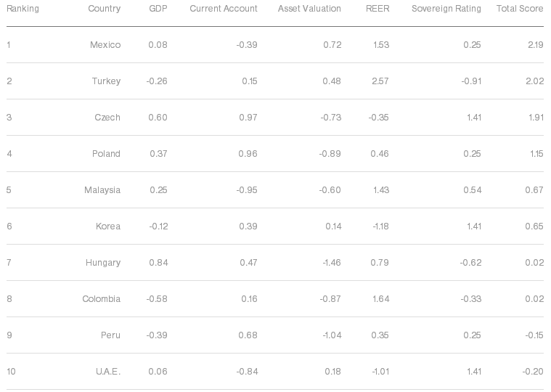Select Mexico total score 2.19
551x392 pixels.
point(536,45)
